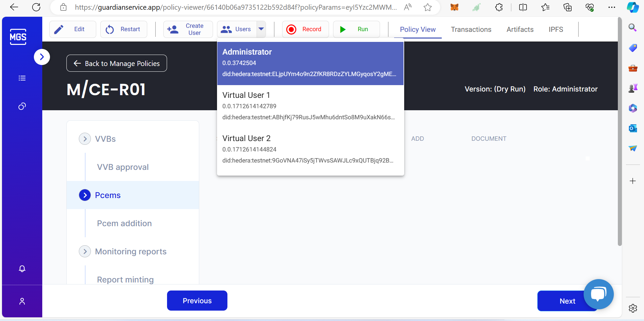Open user profile icon in sidebar

coord(22,301)
